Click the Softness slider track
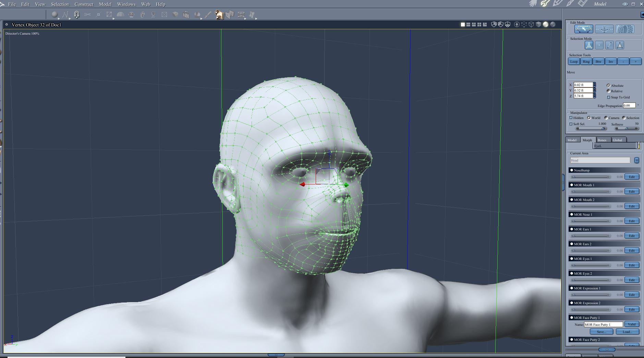The image size is (644, 358). pos(627,128)
